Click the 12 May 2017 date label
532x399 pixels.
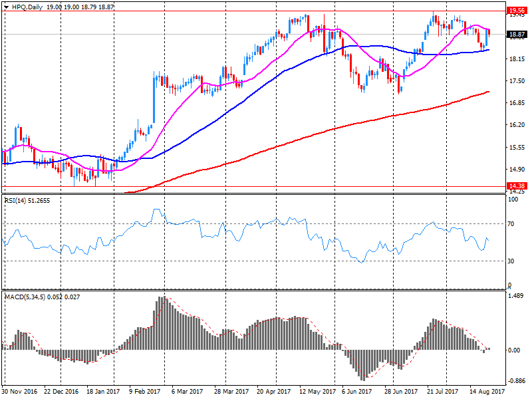[317, 391]
